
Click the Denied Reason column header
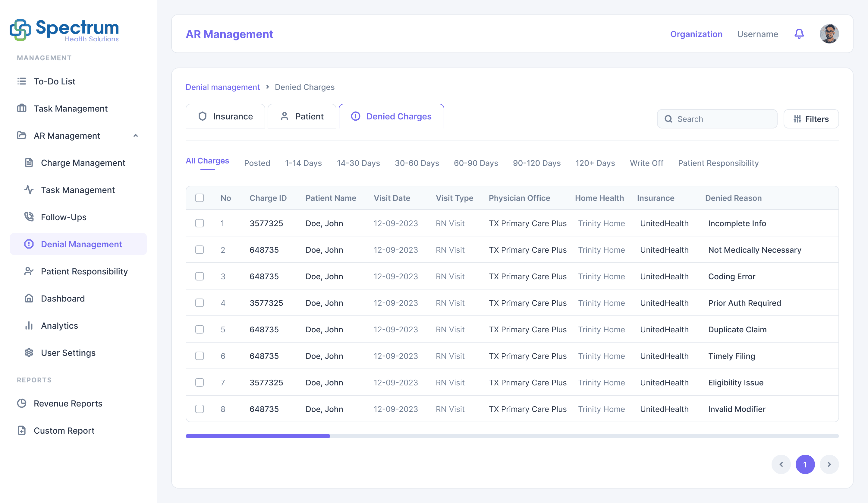(x=733, y=198)
